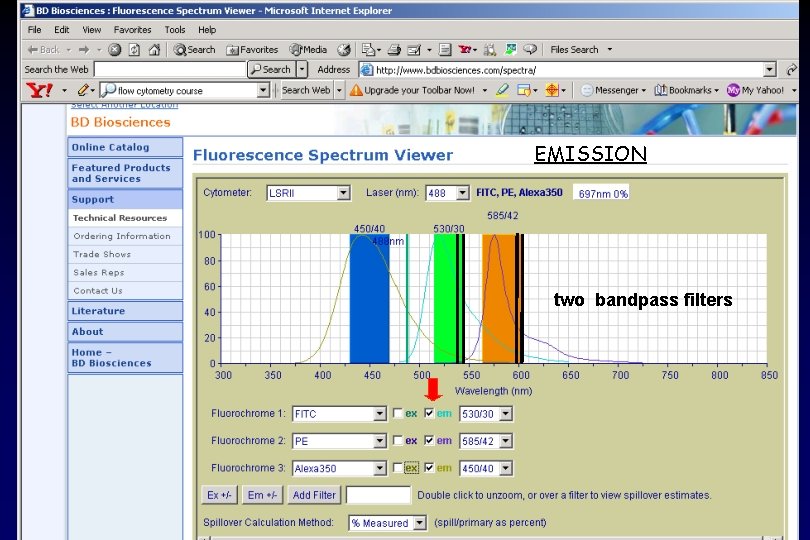The image size is (810, 540).
Task: Click the Messenger speech-bubble toolbar icon
Action: [529, 50]
